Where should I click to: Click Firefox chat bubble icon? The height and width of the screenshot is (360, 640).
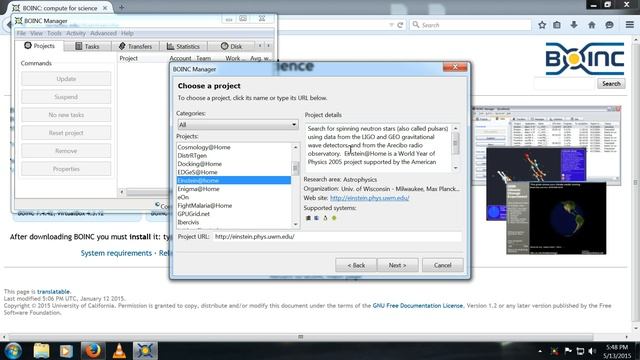(609, 25)
